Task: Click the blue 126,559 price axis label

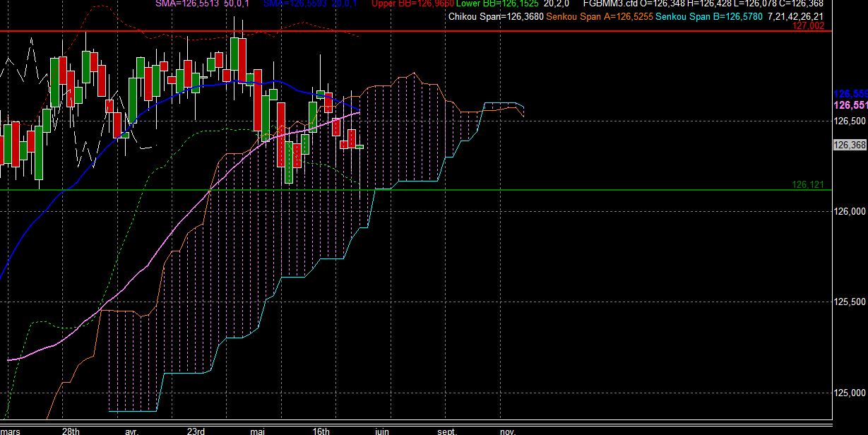Action: tap(850, 94)
